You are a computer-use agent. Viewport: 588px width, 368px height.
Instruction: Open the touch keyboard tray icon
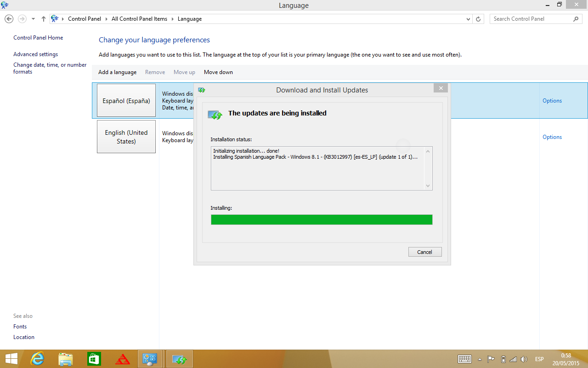pos(464,359)
